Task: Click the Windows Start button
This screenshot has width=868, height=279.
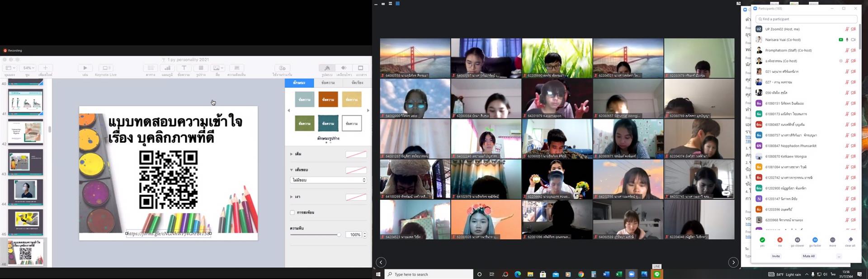Action: (x=378, y=274)
